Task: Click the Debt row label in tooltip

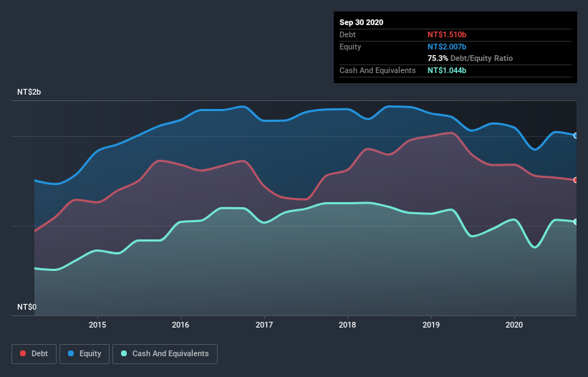Action: 347,34
